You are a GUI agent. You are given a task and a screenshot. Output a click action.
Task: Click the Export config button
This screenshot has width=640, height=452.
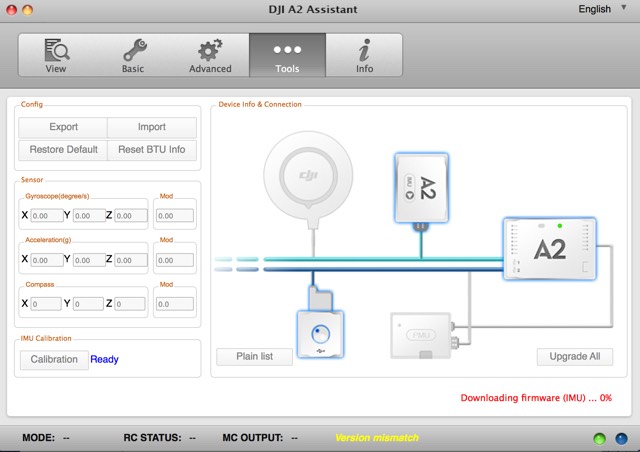tap(63, 127)
